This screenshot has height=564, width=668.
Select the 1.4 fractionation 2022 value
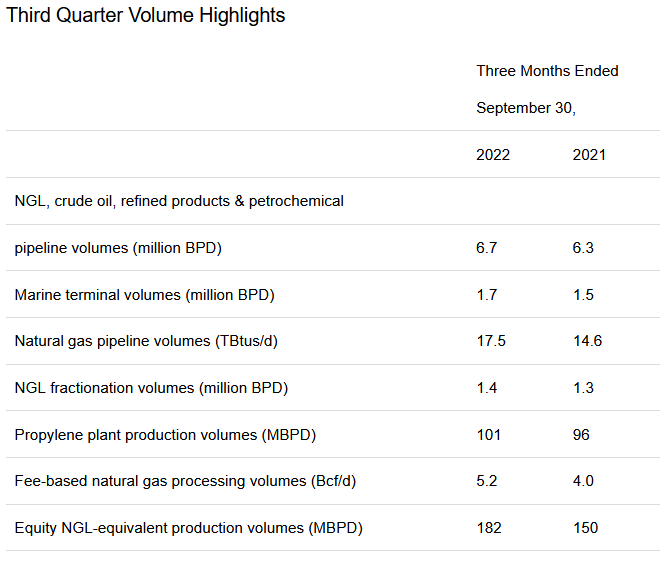(x=486, y=388)
